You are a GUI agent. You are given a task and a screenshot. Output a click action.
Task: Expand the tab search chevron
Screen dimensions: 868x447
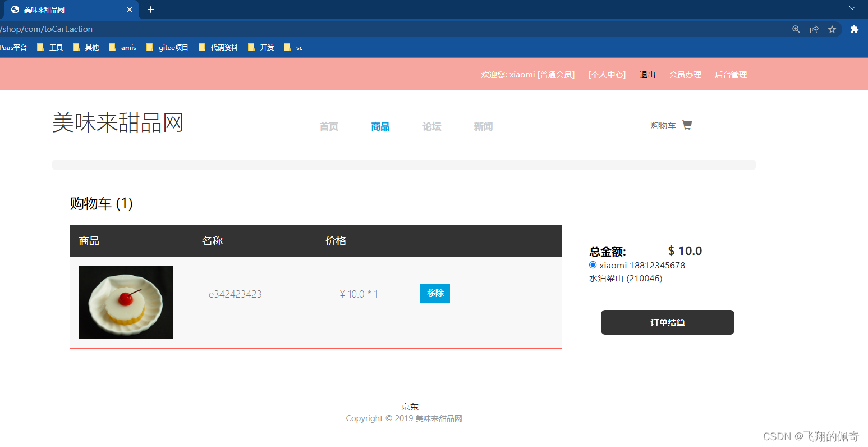(852, 8)
